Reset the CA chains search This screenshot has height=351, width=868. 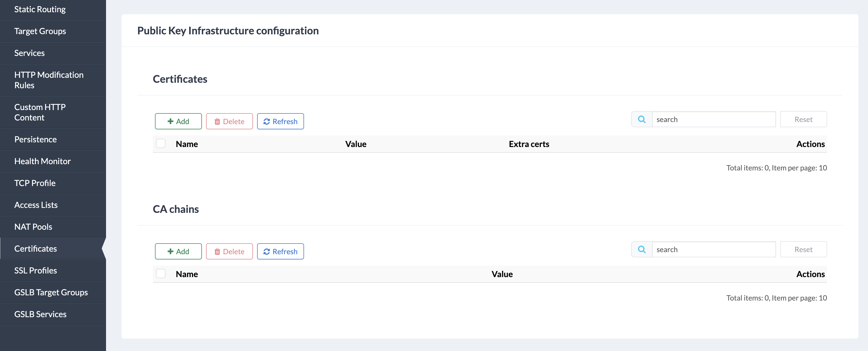[803, 249]
